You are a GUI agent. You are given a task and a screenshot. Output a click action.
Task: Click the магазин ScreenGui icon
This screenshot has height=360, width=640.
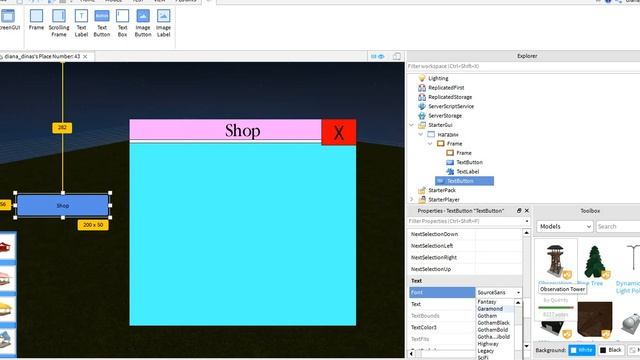431,134
